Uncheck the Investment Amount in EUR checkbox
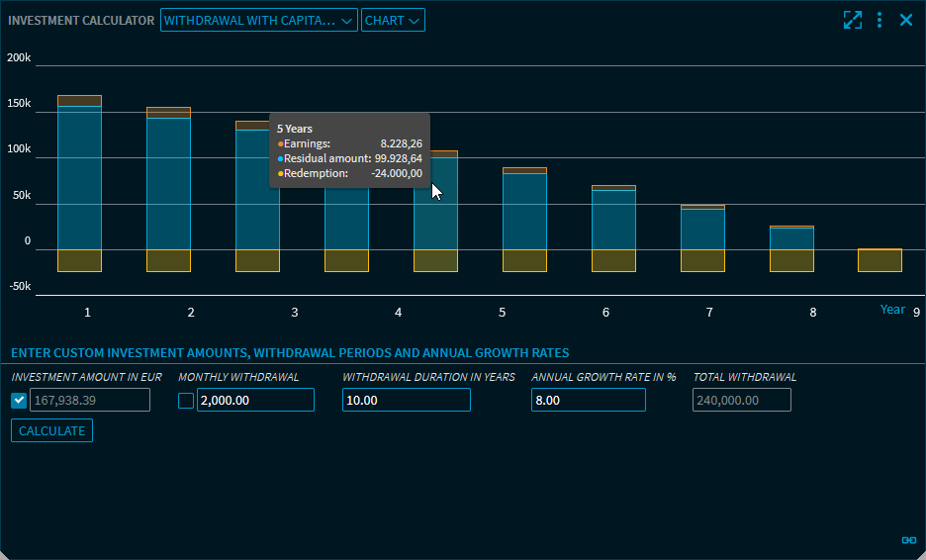This screenshot has width=926, height=560. click(19, 400)
